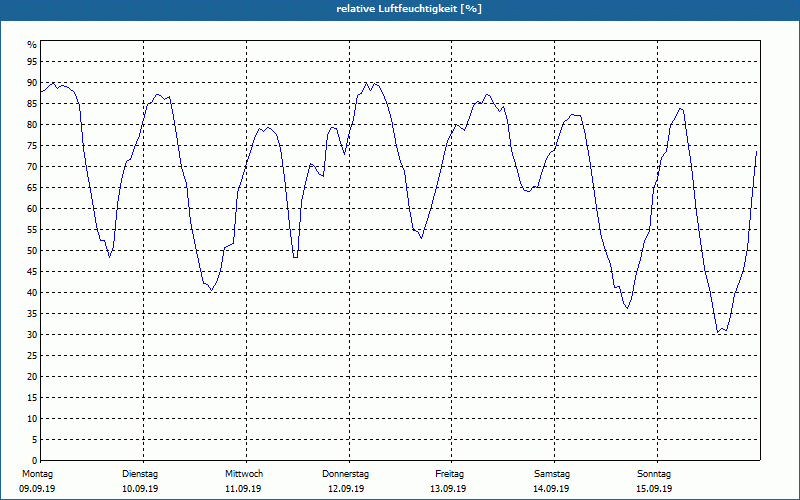Click the '80' y-axis value

click(32, 124)
